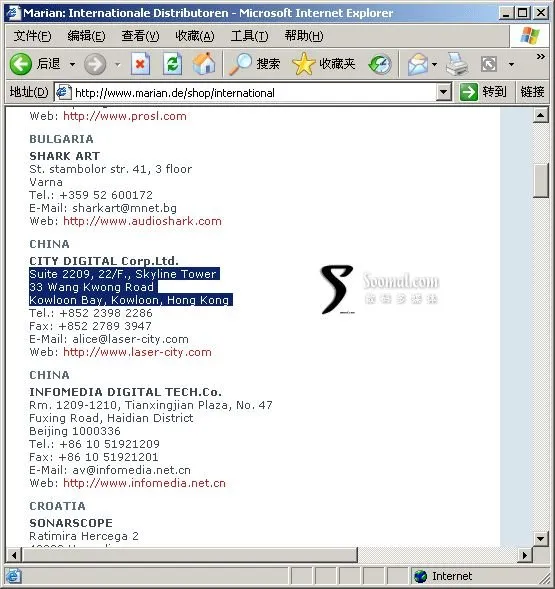Click the vertical scrollbar down arrow
The height and width of the screenshot is (589, 555).
click(x=541, y=539)
